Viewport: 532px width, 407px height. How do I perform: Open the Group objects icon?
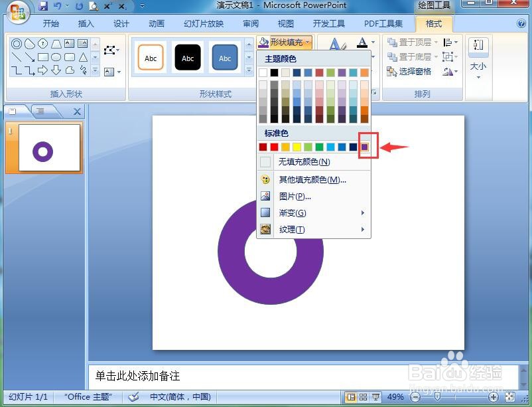coord(450,56)
